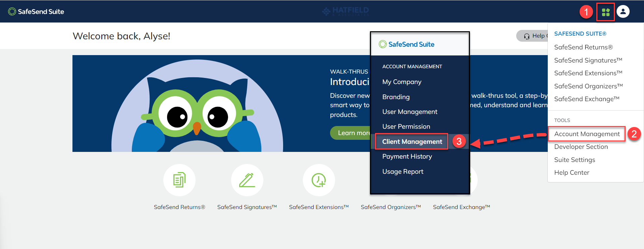Choose SafeSend Returns® in app dropdown

(x=583, y=47)
